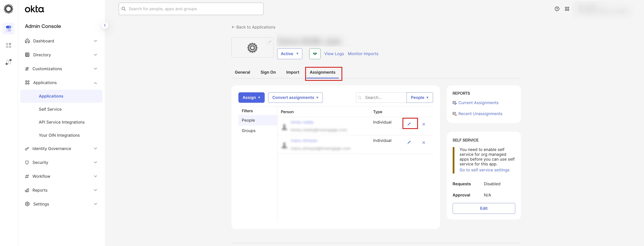The width and height of the screenshot is (644, 246).
Task: Switch to the Sign On tab
Action: (x=268, y=72)
